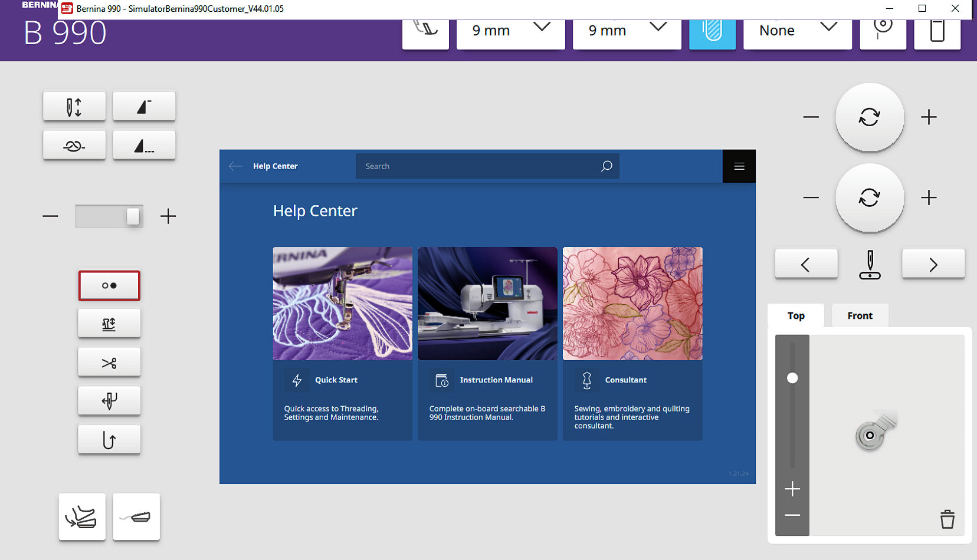Viewport: 977px width, 560px height.
Task: Switch to the Top view tab
Action: click(x=796, y=315)
